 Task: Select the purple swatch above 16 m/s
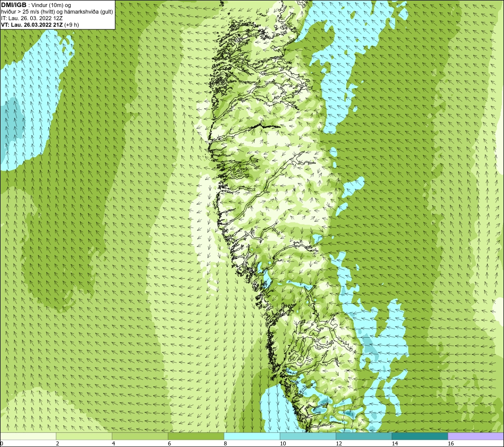pos(476,436)
